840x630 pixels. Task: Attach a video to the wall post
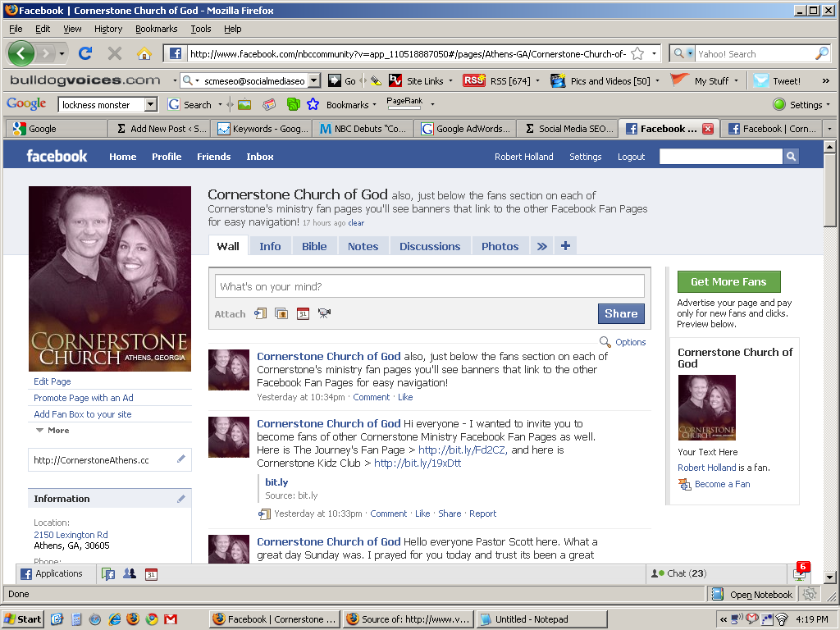[x=324, y=313]
